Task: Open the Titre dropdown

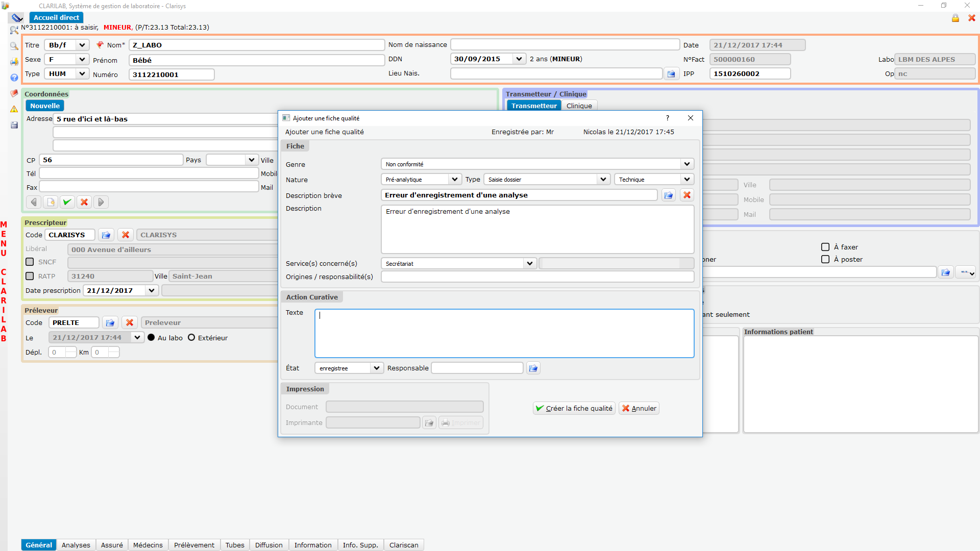Action: click(x=82, y=45)
